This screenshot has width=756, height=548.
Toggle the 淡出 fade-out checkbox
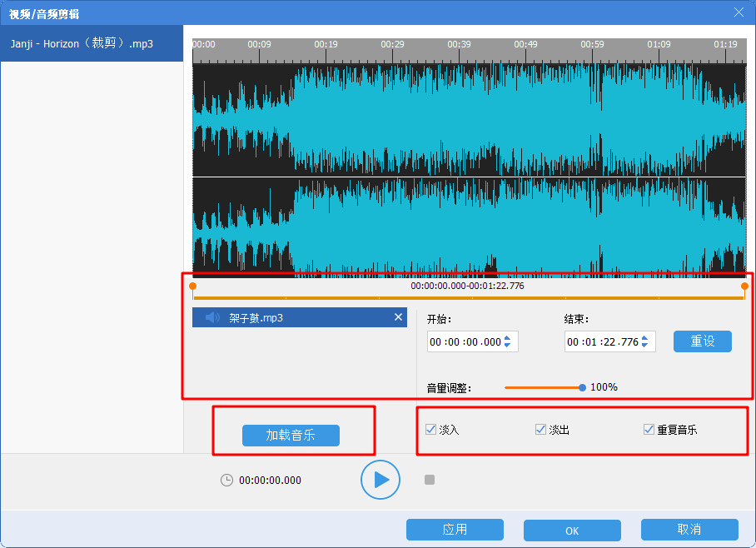point(540,430)
